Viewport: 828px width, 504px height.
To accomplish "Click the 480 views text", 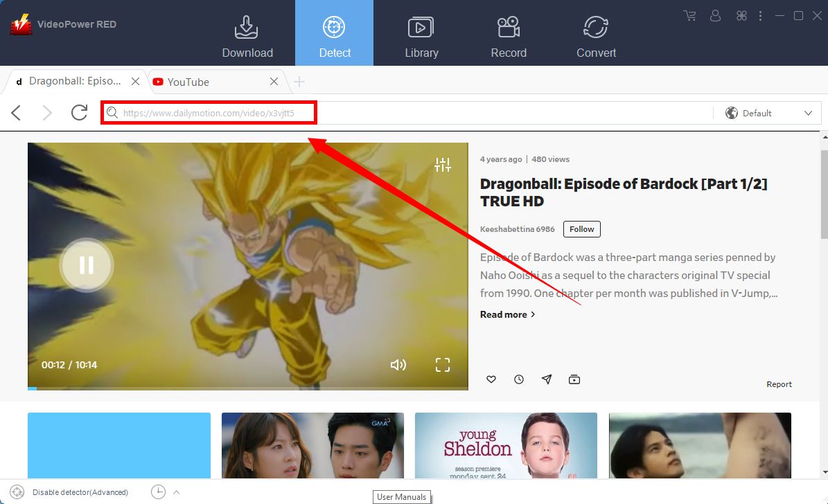I will [x=550, y=159].
